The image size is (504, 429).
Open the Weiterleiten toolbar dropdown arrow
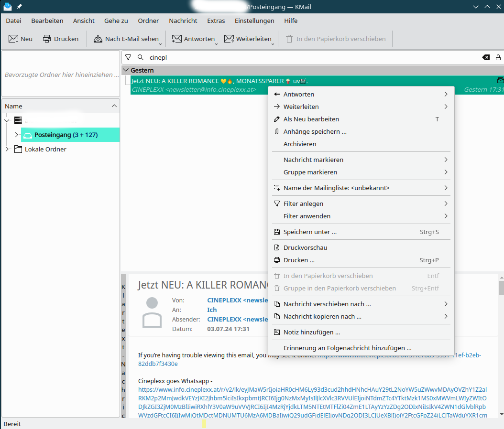point(273,43)
